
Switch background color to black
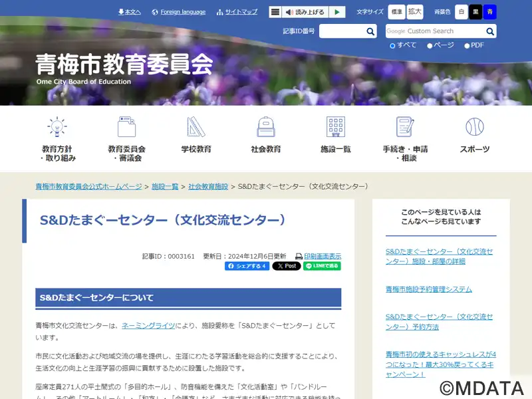click(475, 12)
